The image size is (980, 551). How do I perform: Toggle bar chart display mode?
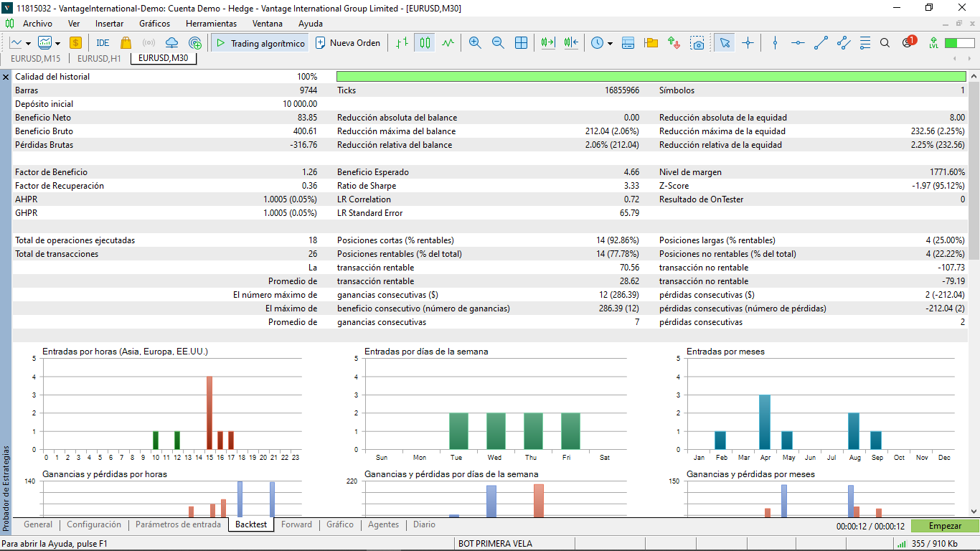pos(402,43)
